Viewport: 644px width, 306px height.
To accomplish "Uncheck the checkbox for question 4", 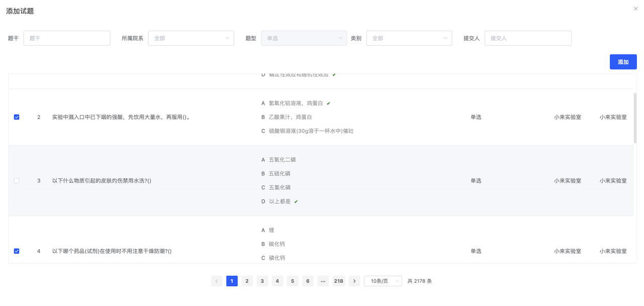I will click(17, 251).
